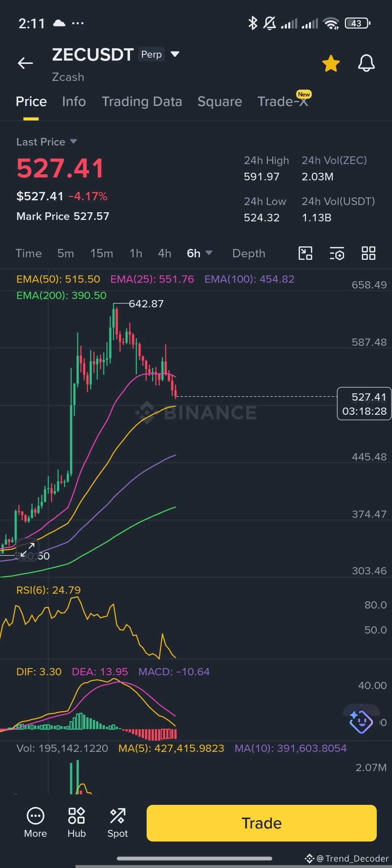This screenshot has width=392, height=868.
Task: Go to Spot trading
Action: 118,823
